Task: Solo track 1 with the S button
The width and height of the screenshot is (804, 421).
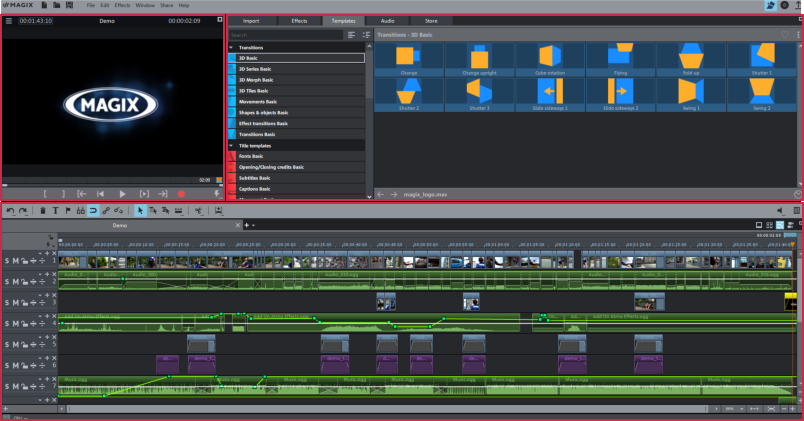Action: [6, 261]
